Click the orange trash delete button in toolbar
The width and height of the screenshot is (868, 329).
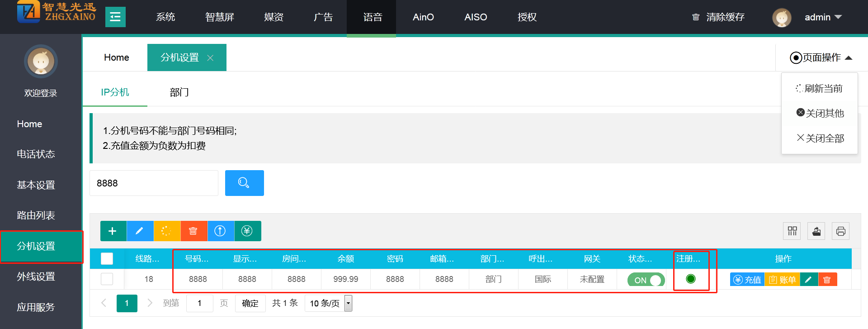click(193, 231)
